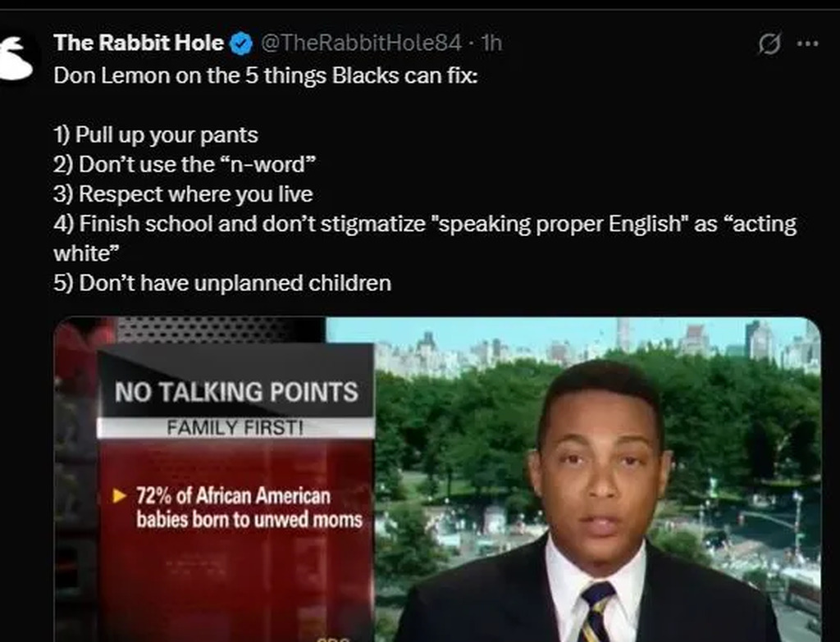The image size is (840, 642).
Task: Click the Grok explain-post icon
Action: tap(769, 44)
